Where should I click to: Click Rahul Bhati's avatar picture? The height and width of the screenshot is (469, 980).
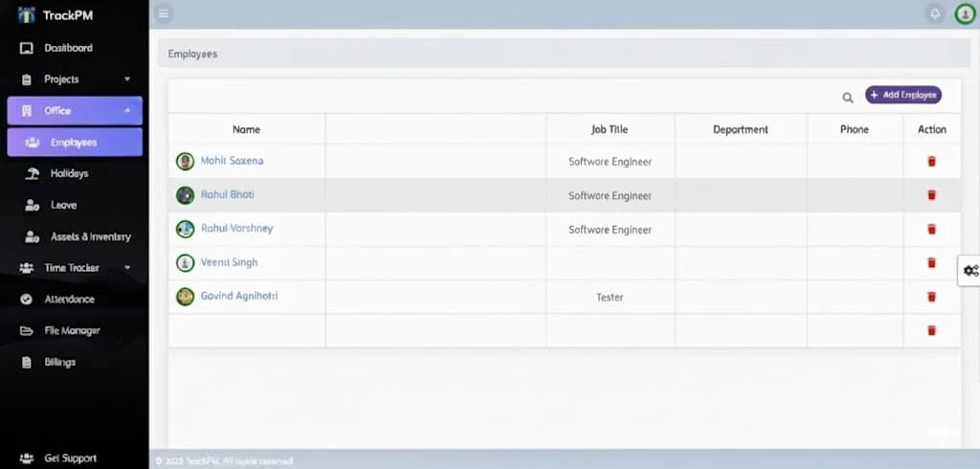pos(185,195)
